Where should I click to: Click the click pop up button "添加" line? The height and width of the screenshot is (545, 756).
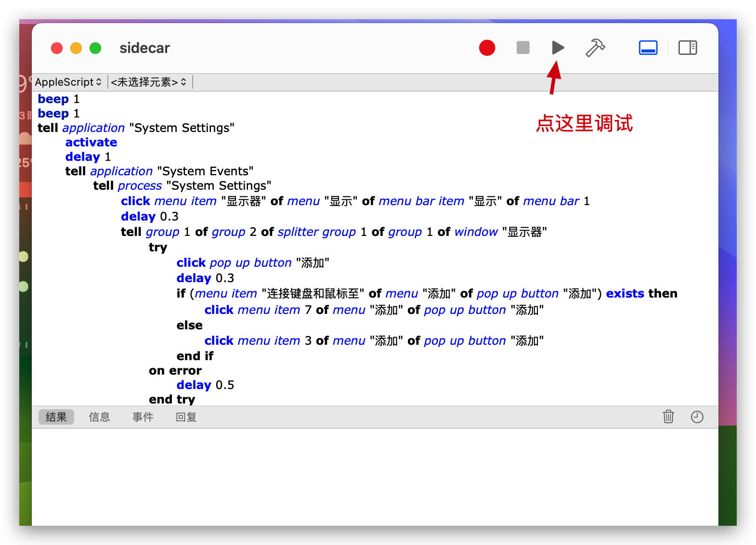[x=253, y=263]
